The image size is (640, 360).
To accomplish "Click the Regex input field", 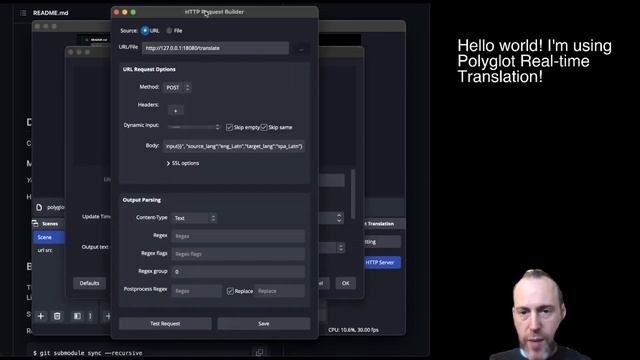I will click(x=238, y=236).
